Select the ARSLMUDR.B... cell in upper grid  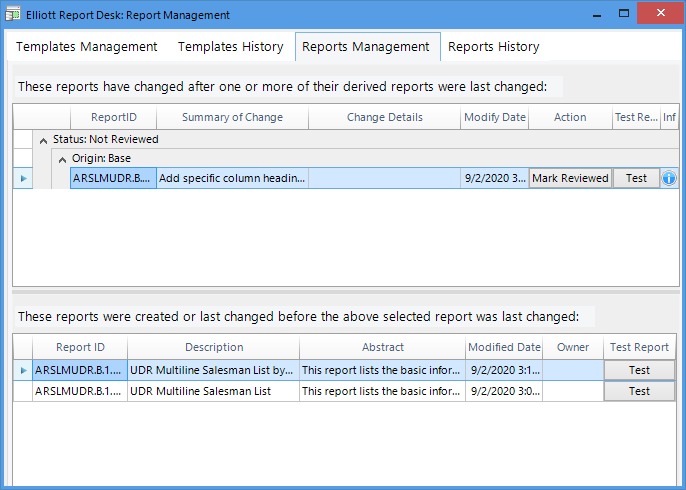click(113, 178)
